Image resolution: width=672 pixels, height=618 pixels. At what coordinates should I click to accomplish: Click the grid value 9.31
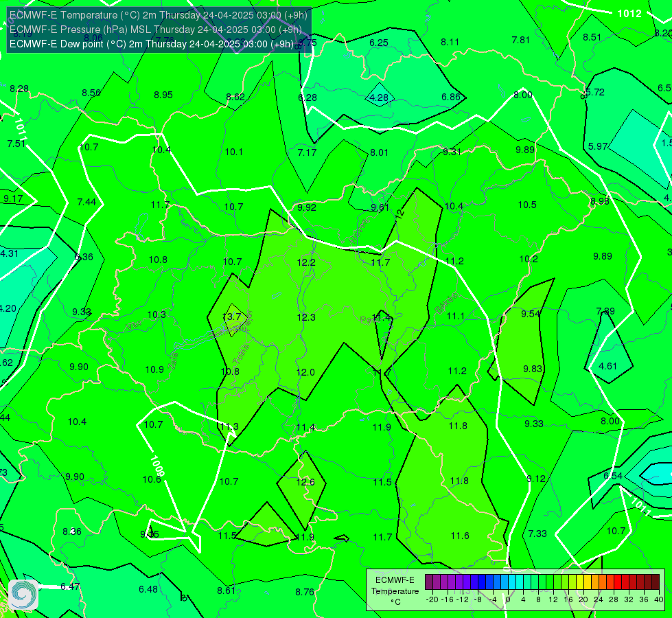pyautogui.click(x=452, y=151)
